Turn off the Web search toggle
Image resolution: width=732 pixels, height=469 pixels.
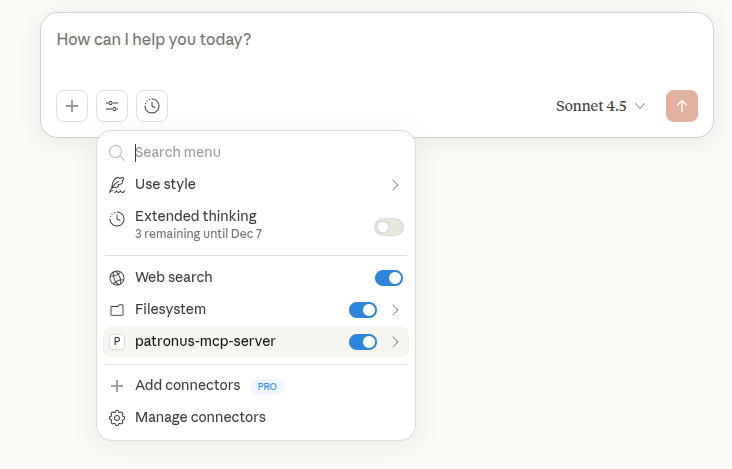[389, 278]
